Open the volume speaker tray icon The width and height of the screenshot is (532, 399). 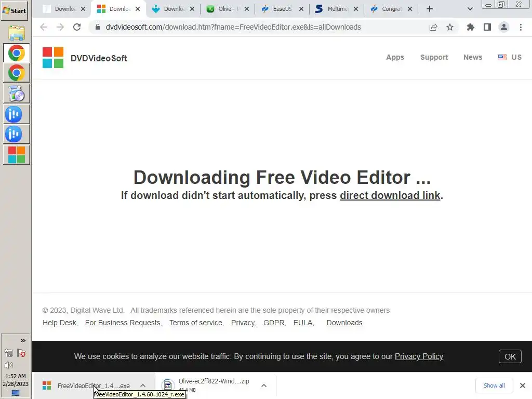8,365
